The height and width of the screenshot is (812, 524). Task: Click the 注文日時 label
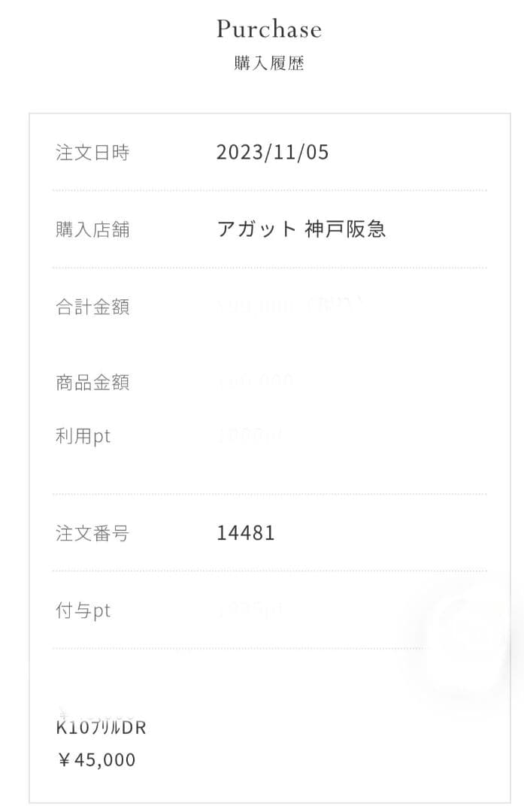(x=92, y=153)
